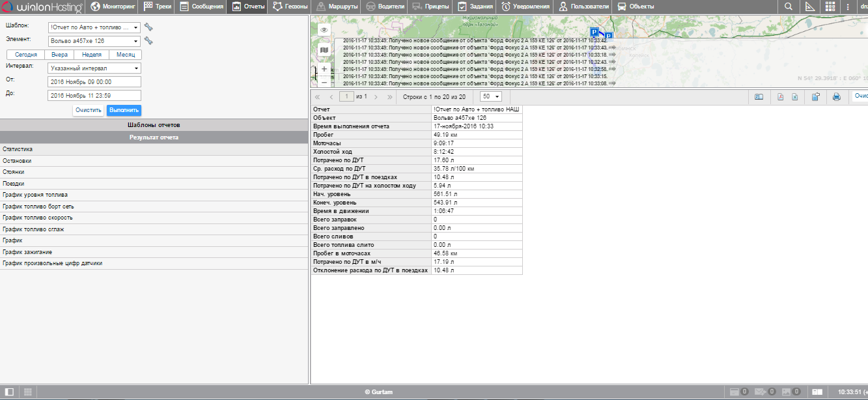Viewport: 868px width, 400px height.
Task: Open the Поездки report table
Action: [13, 184]
